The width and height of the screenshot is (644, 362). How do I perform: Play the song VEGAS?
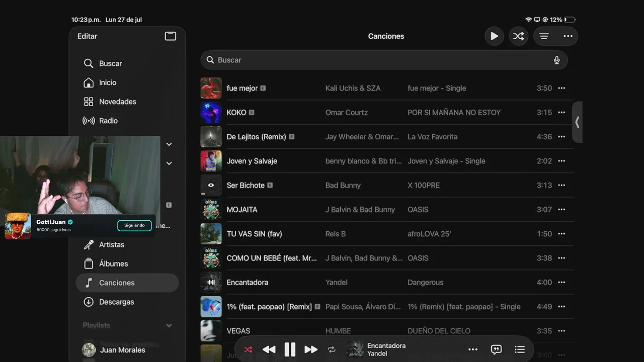pyautogui.click(x=238, y=331)
